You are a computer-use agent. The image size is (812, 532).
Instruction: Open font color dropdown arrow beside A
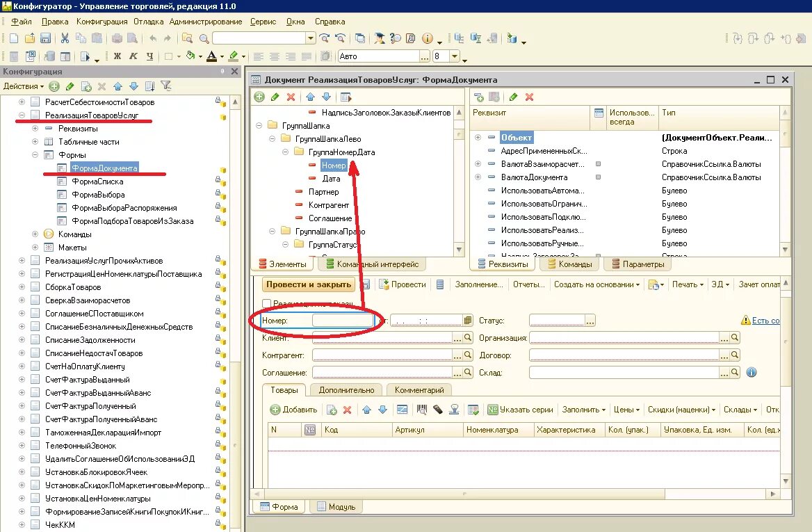coord(222,56)
